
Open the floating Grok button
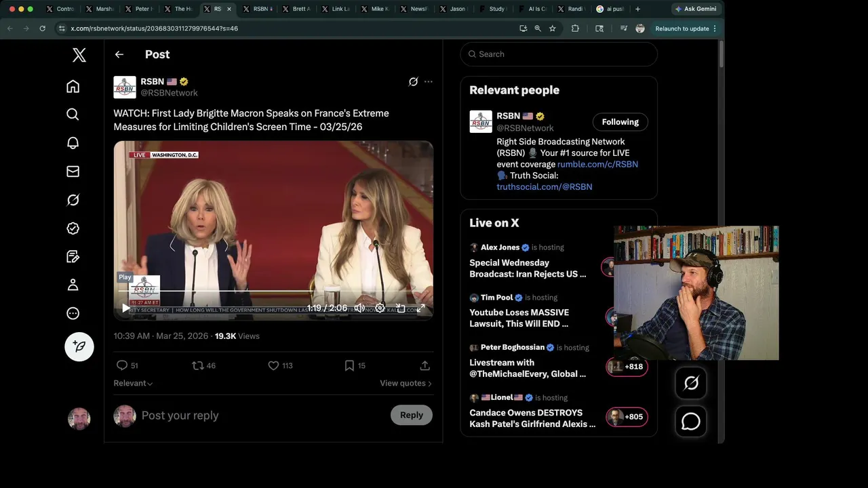click(x=691, y=384)
